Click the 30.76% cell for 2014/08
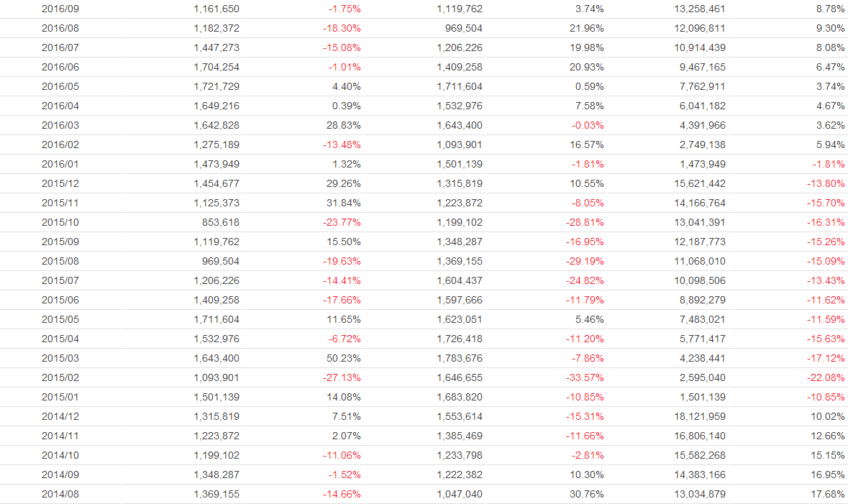This screenshot has height=504, width=848. tap(587, 494)
